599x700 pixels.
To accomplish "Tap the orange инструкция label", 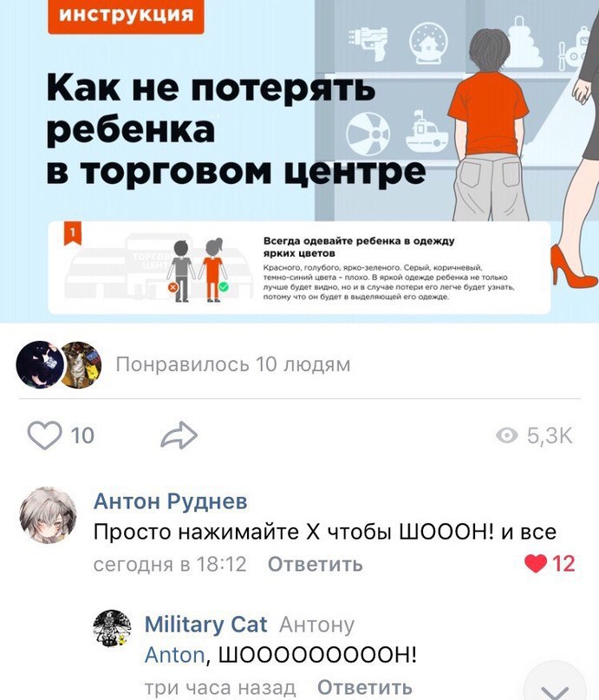I will [127, 16].
